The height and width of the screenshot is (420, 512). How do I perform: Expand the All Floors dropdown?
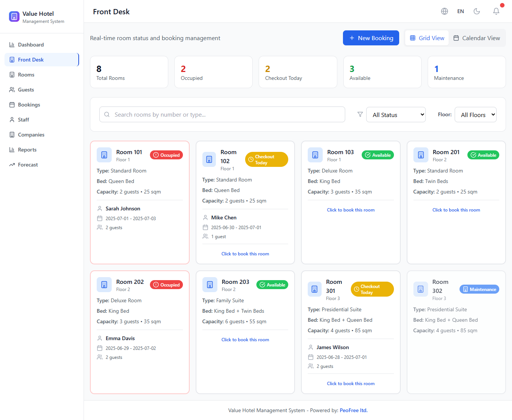pyautogui.click(x=475, y=115)
